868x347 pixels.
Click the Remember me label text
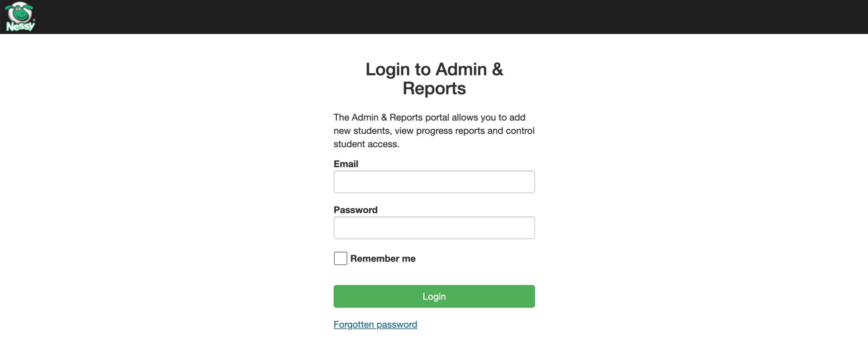pos(382,258)
